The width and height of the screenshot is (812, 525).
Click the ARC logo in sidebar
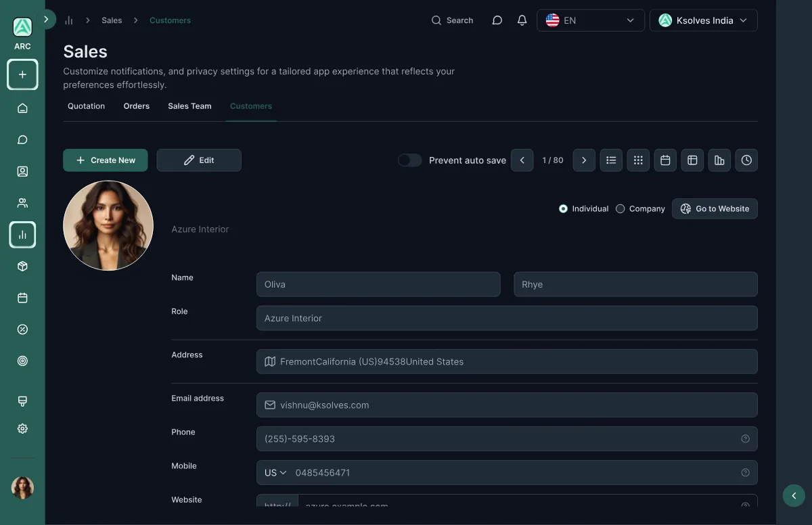[x=22, y=28]
